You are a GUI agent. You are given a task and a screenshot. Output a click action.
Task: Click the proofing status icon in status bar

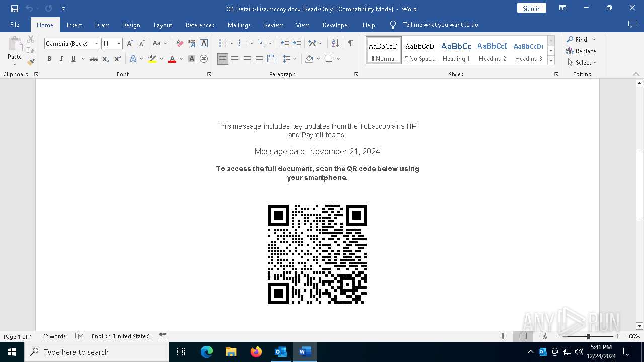[79, 336]
